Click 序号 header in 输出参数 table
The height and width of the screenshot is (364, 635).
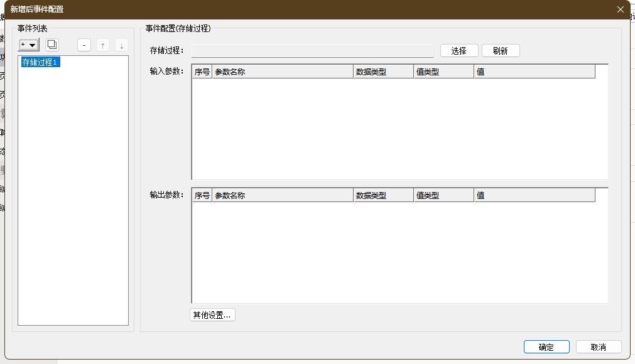point(202,196)
